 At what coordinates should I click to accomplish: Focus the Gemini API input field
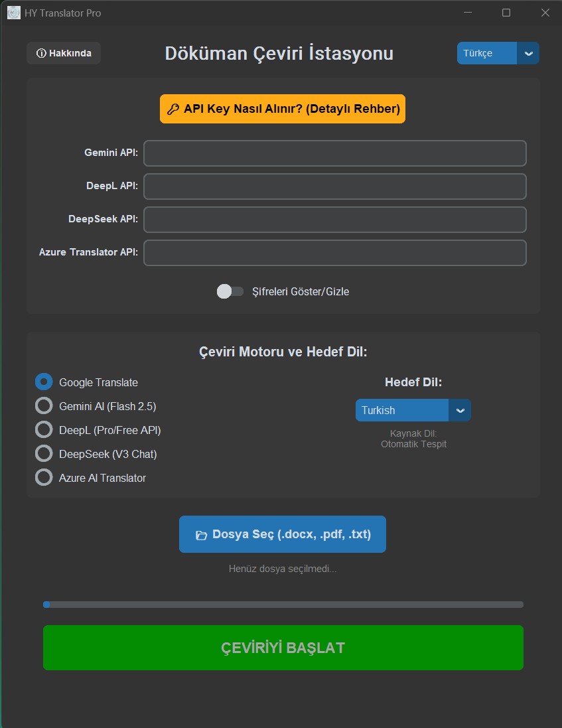pyautogui.click(x=335, y=153)
